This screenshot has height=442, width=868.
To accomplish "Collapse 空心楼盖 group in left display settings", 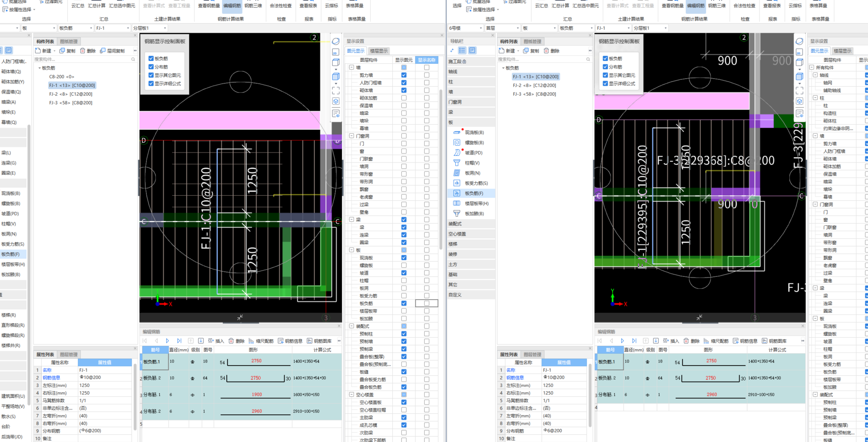I will tap(351, 395).
